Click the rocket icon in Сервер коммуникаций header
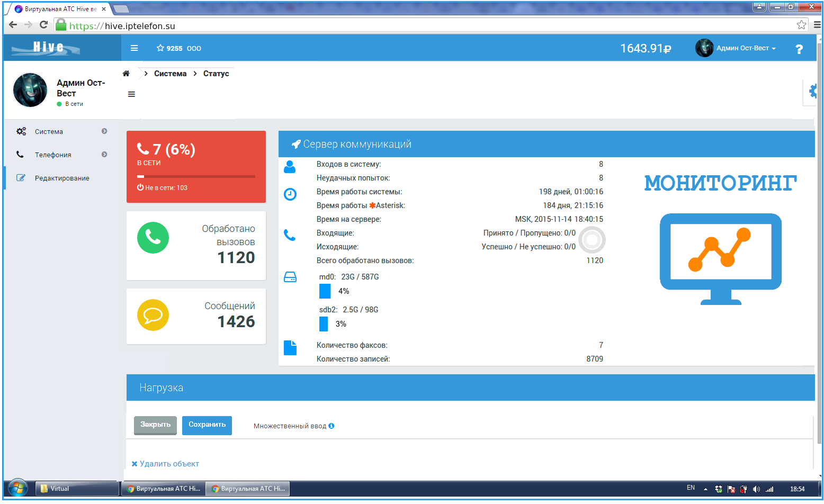The width and height of the screenshot is (824, 504). tap(296, 144)
